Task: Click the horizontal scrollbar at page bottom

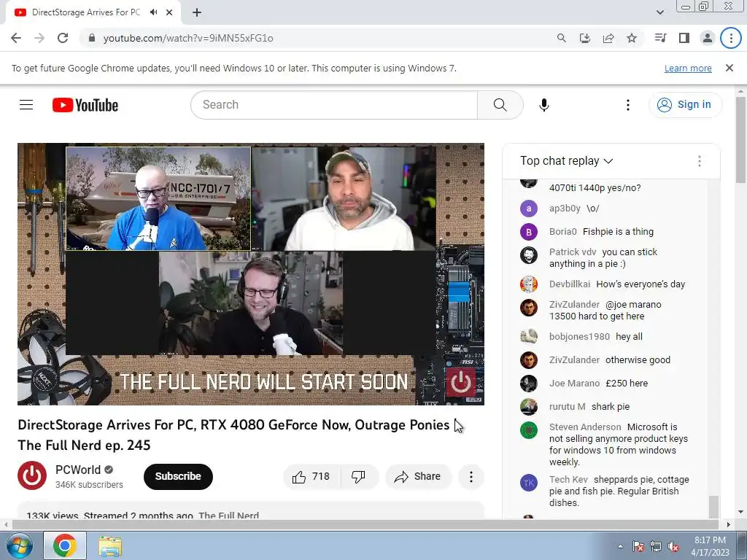Action: 365,524
